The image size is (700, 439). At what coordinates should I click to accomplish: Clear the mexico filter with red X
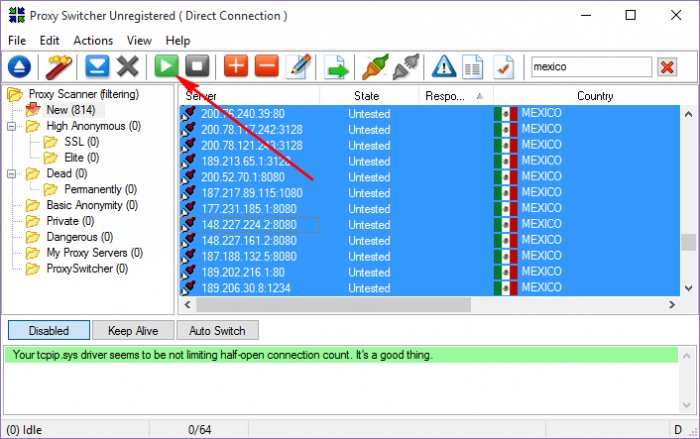[667, 67]
